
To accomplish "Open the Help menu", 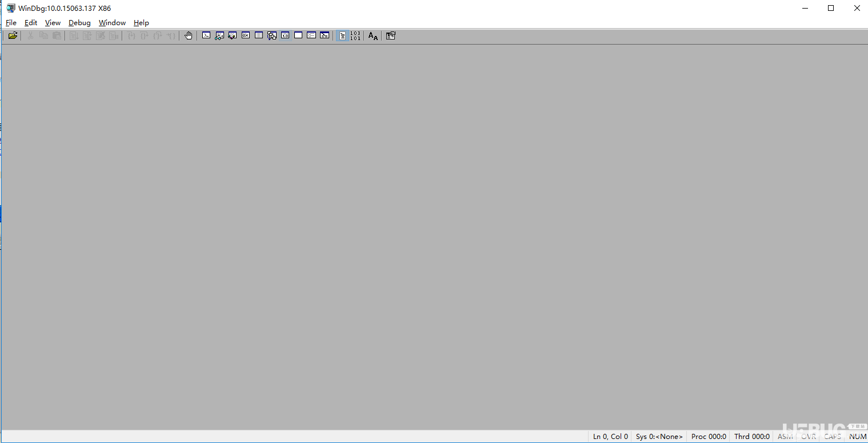I will tap(141, 23).
